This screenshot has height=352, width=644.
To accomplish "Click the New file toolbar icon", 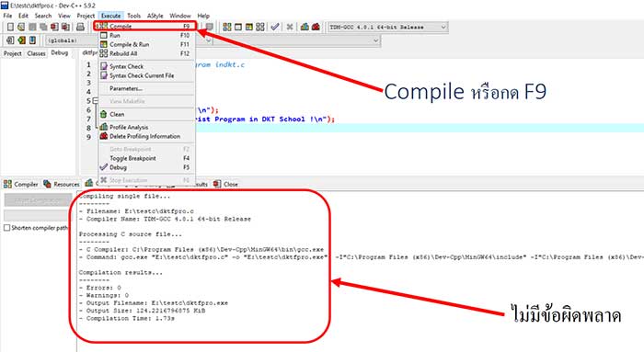I will pos(10,27).
